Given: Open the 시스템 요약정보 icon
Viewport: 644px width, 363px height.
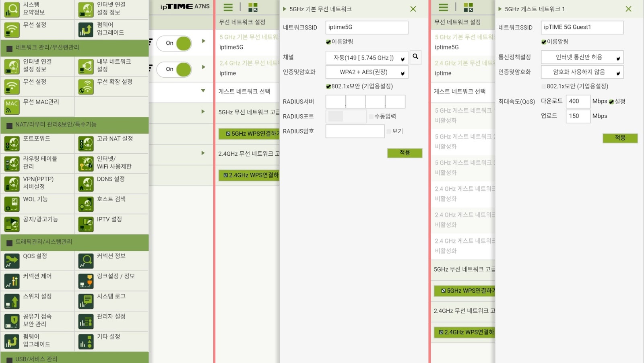Looking at the screenshot, I should coord(12,10).
